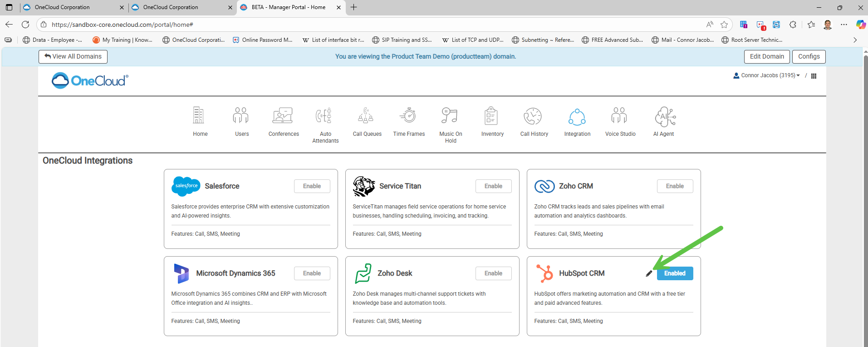Open the Call History icon
Viewport: 868px width, 347px height.
[534, 116]
